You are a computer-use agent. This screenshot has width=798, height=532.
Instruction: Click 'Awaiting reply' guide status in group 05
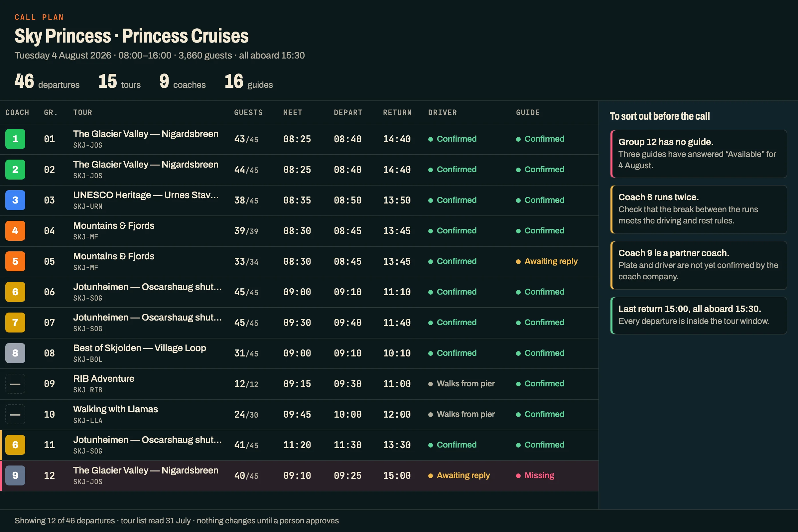pos(547,261)
